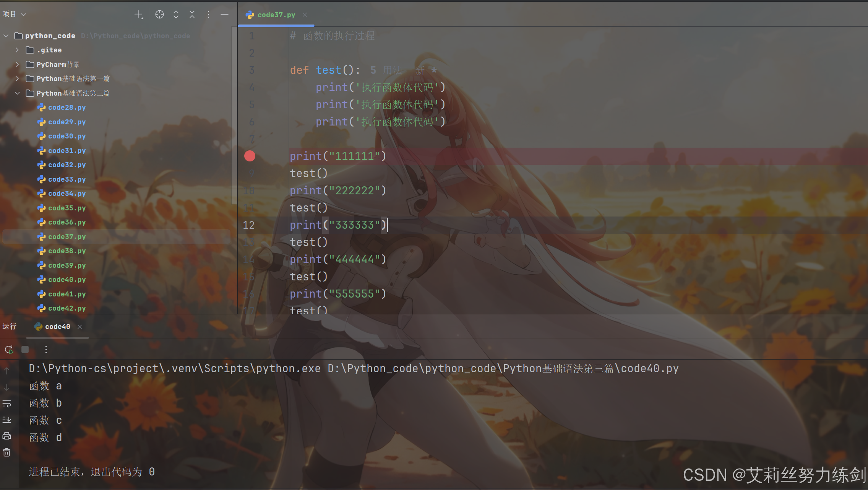Click the collapse all tree icon

[192, 15]
